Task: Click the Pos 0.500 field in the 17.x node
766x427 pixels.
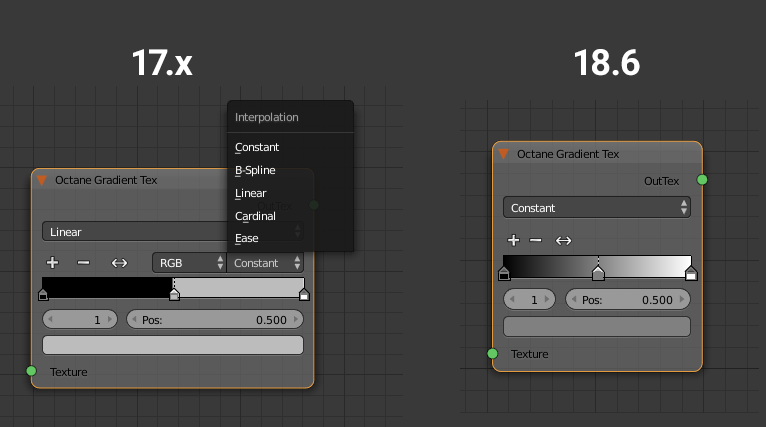Action: (215, 320)
